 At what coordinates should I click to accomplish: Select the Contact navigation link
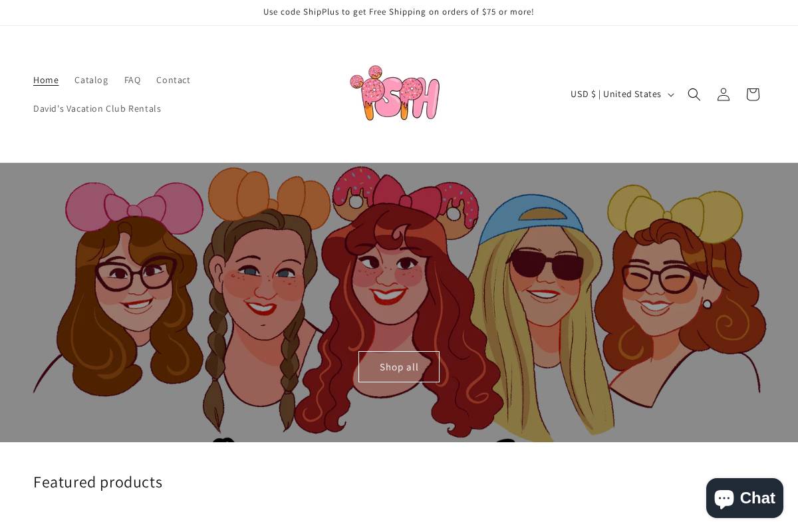pos(173,80)
